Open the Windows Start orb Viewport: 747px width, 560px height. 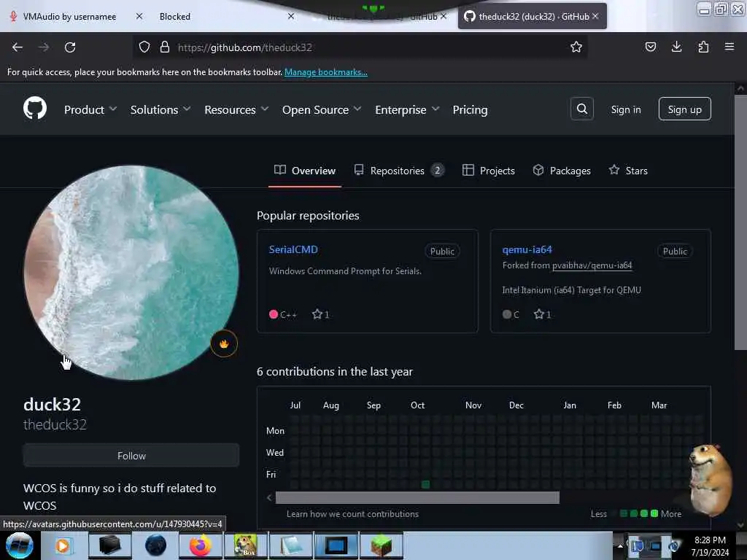[20, 545]
